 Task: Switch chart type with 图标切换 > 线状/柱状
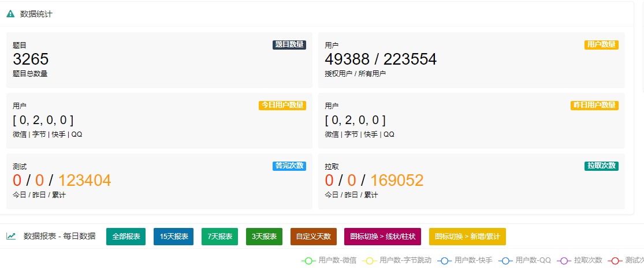384,237
